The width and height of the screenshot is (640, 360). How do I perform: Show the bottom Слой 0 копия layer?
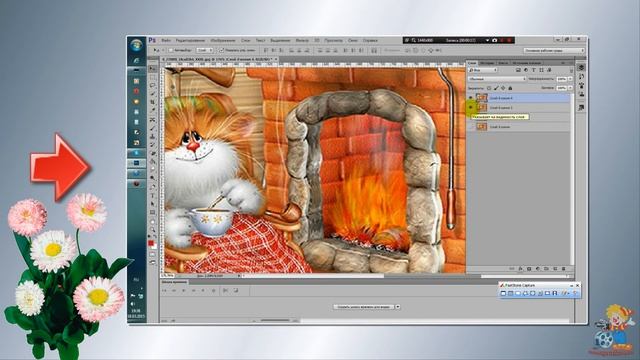click(x=471, y=127)
